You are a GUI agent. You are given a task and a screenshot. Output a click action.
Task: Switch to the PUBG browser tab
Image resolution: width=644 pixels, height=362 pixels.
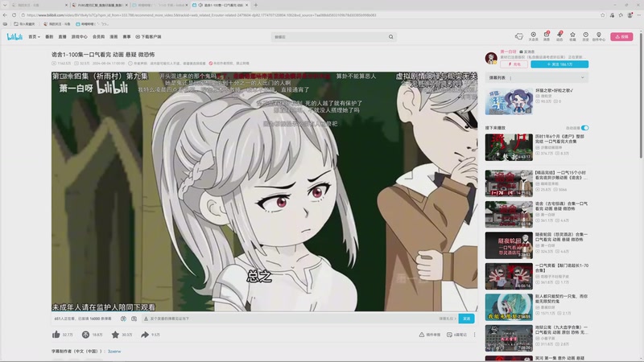(x=99, y=6)
